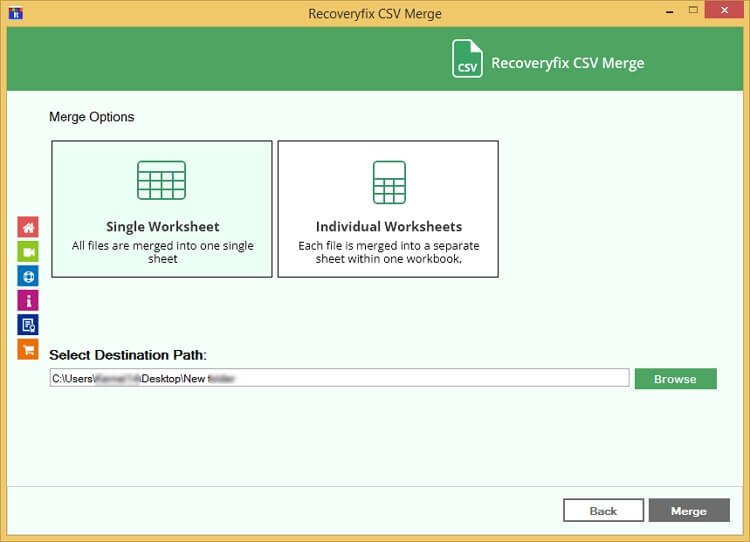Click 'All files are merged into one single sheet' text

(x=163, y=252)
